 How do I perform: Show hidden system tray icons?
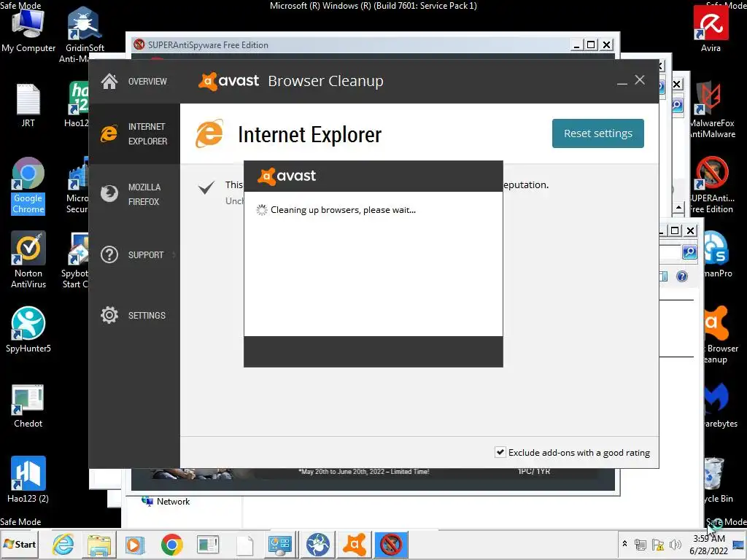[624, 544]
